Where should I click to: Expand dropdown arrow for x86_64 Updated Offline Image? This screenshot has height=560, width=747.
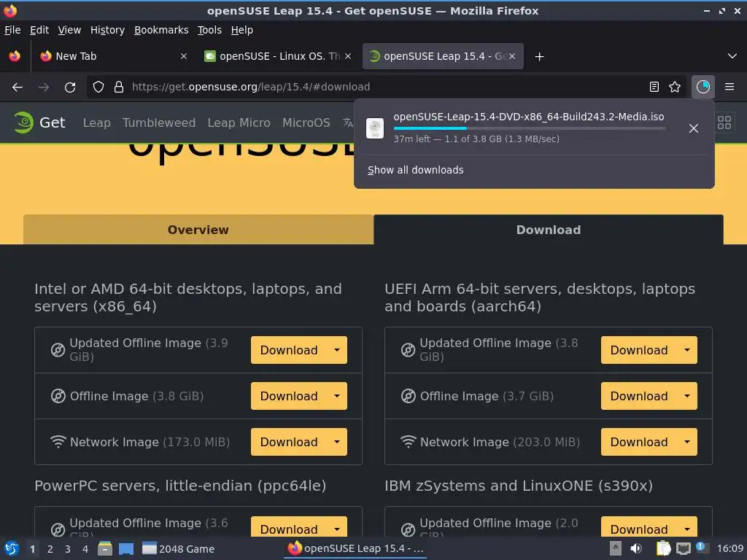337,350
